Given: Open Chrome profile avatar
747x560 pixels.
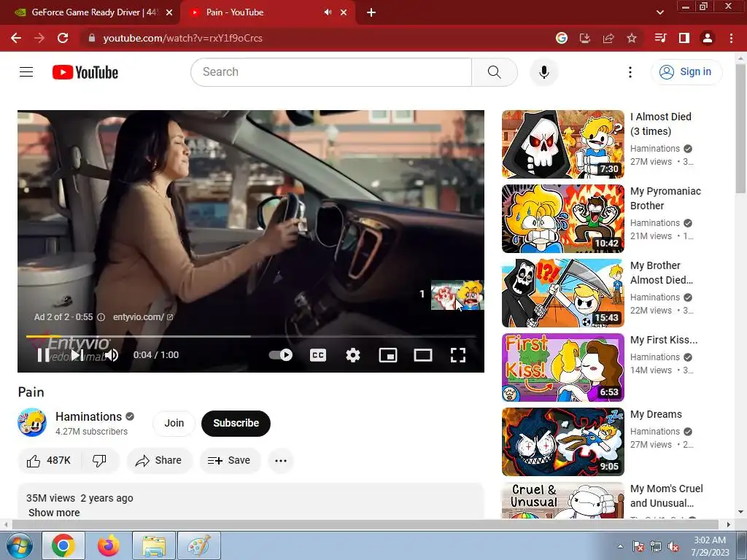Looking at the screenshot, I should (708, 38).
